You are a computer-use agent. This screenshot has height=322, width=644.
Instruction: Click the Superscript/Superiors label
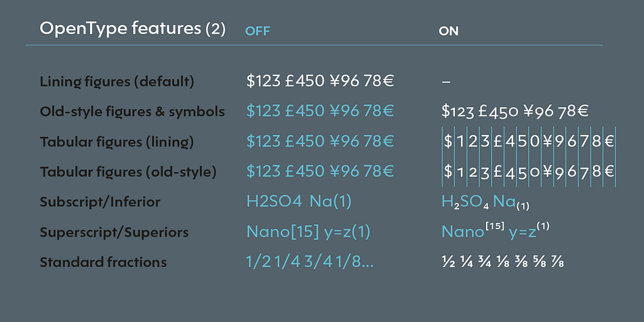[114, 233]
